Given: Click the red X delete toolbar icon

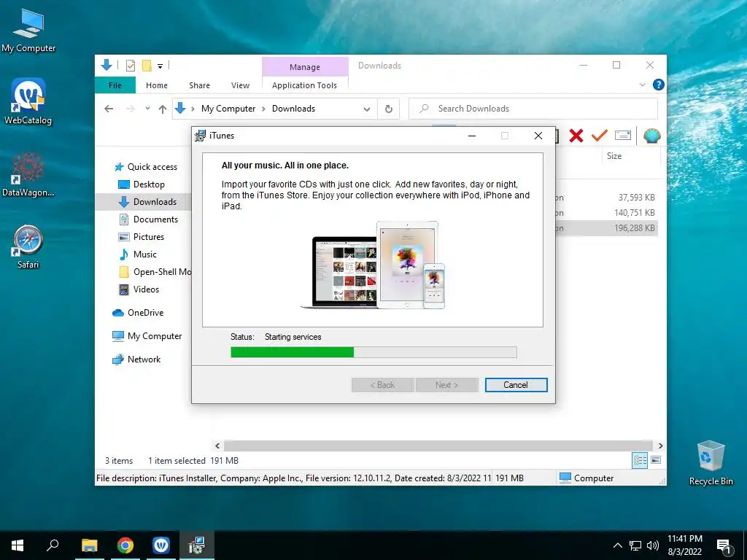Looking at the screenshot, I should (576, 136).
